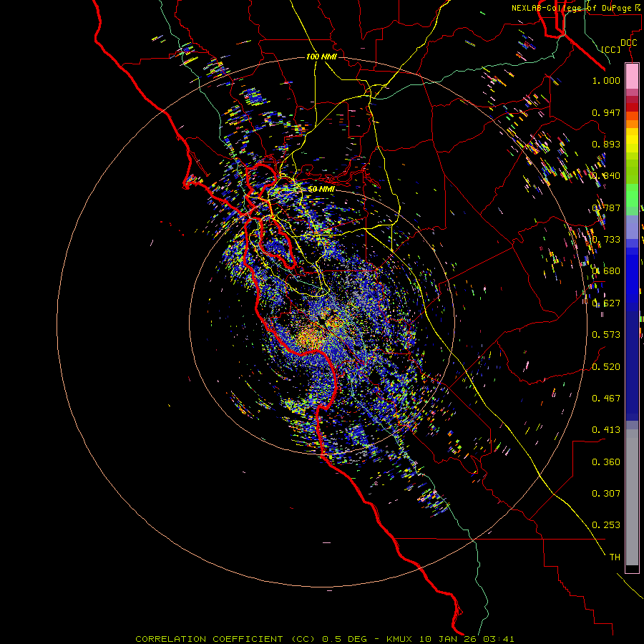Select the 0.253 legend value
Screen dimensions: 644x644
click(x=606, y=525)
